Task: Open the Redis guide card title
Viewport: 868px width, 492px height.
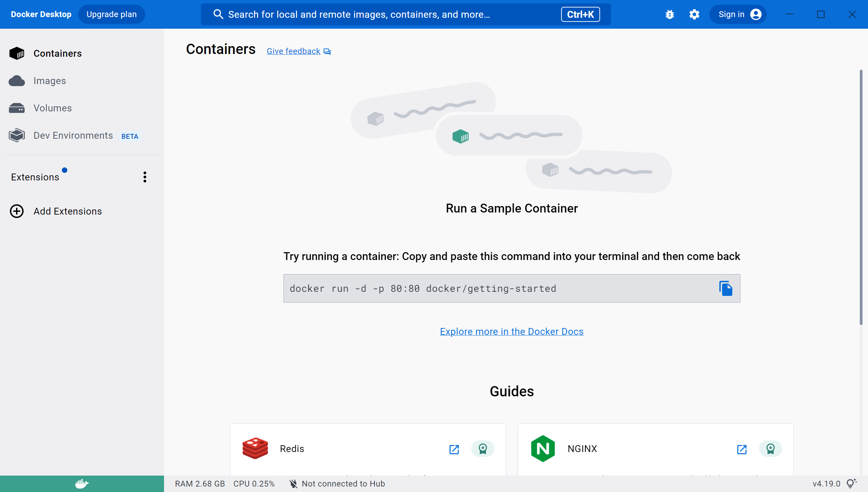Action: click(292, 449)
